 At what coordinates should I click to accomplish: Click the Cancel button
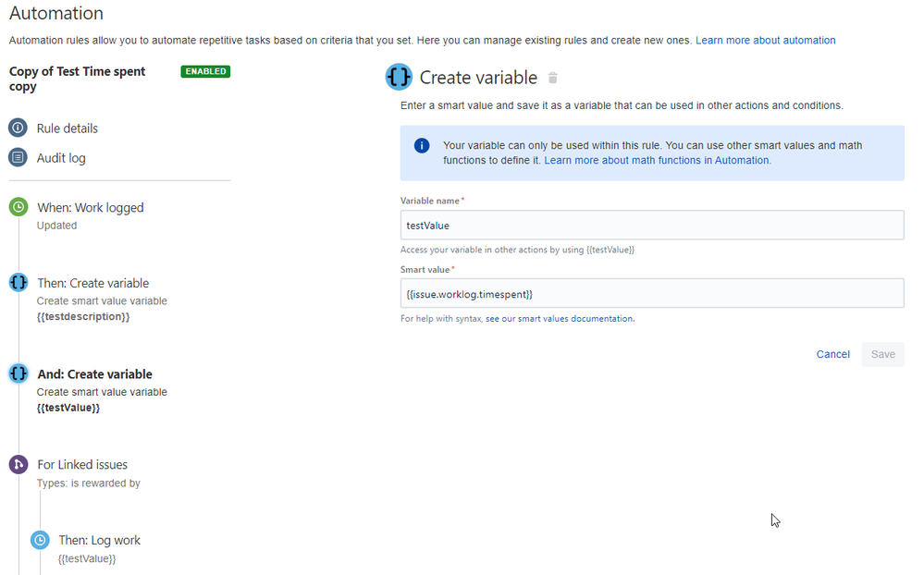point(832,354)
